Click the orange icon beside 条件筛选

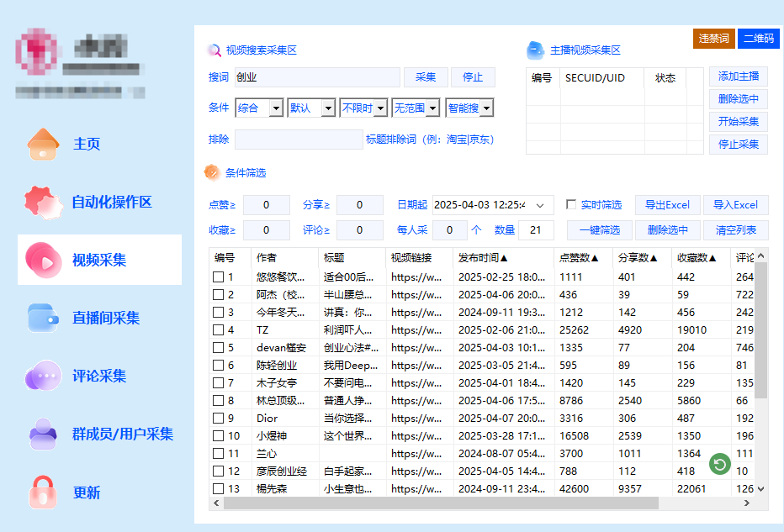(x=212, y=172)
